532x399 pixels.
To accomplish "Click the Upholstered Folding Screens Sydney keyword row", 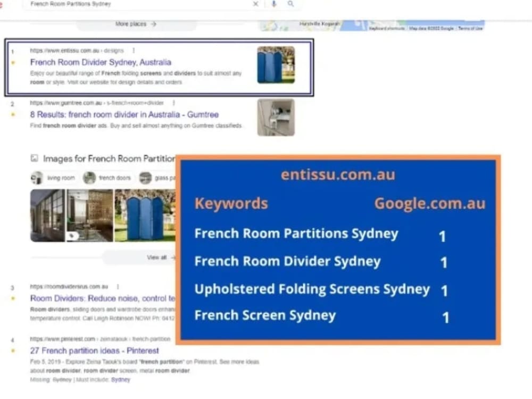I will pos(321,289).
